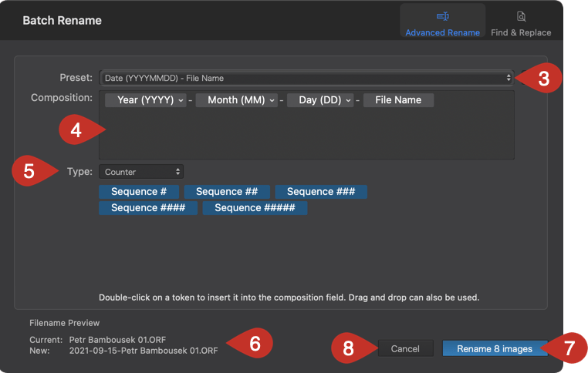The image size is (588, 373).
Task: Select the File Name token
Action: 398,100
